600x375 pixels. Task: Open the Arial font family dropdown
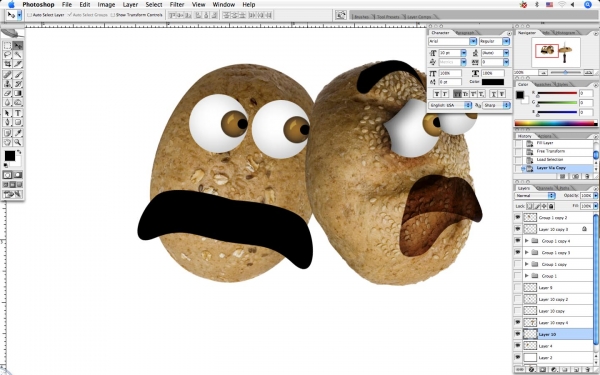coord(473,41)
